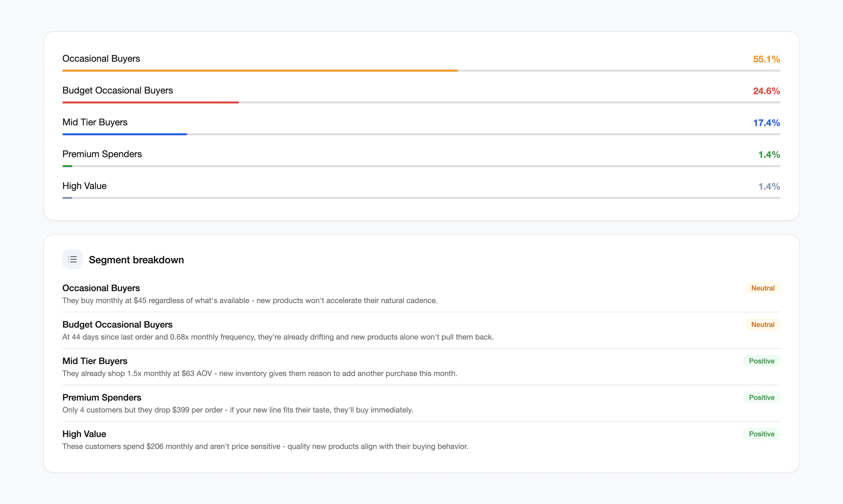Click the High Value gray progress bar

coord(67,198)
